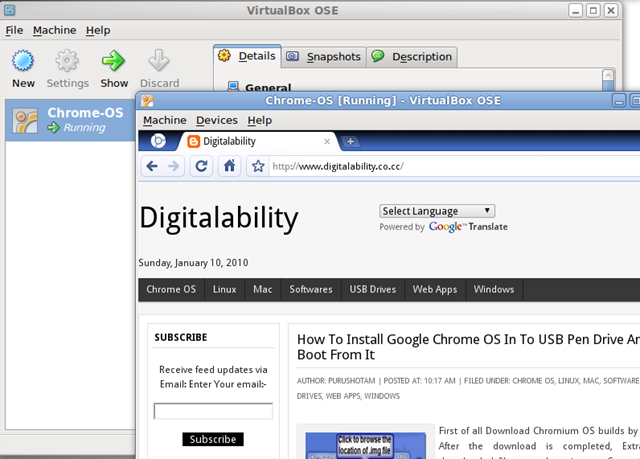Switch to the Details tab
Image resolution: width=640 pixels, height=459 pixels.
click(247, 56)
